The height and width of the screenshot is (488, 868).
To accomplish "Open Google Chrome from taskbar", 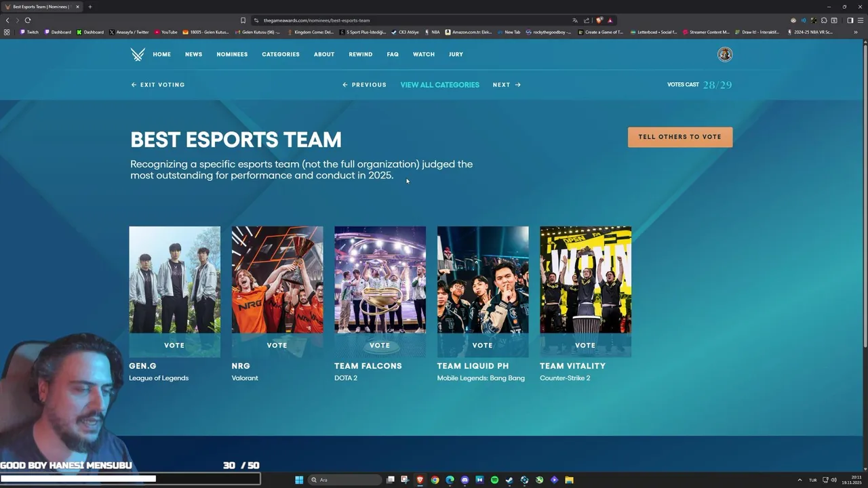I will (x=435, y=480).
